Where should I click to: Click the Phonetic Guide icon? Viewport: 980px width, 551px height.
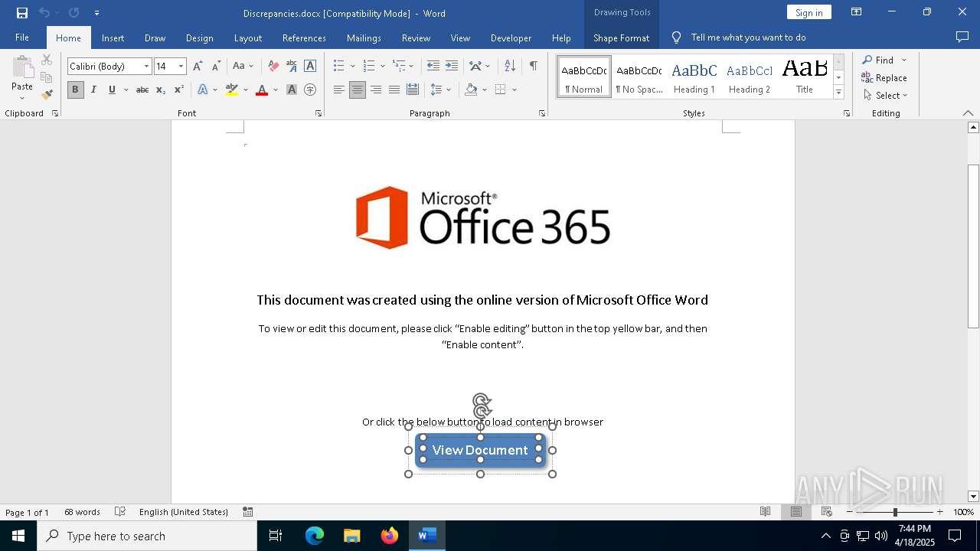292,66
